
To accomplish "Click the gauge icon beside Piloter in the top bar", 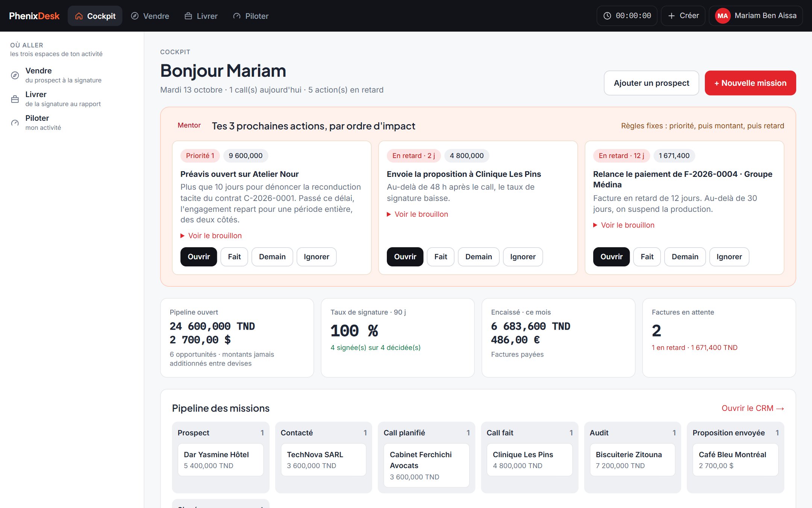I will 237,16.
